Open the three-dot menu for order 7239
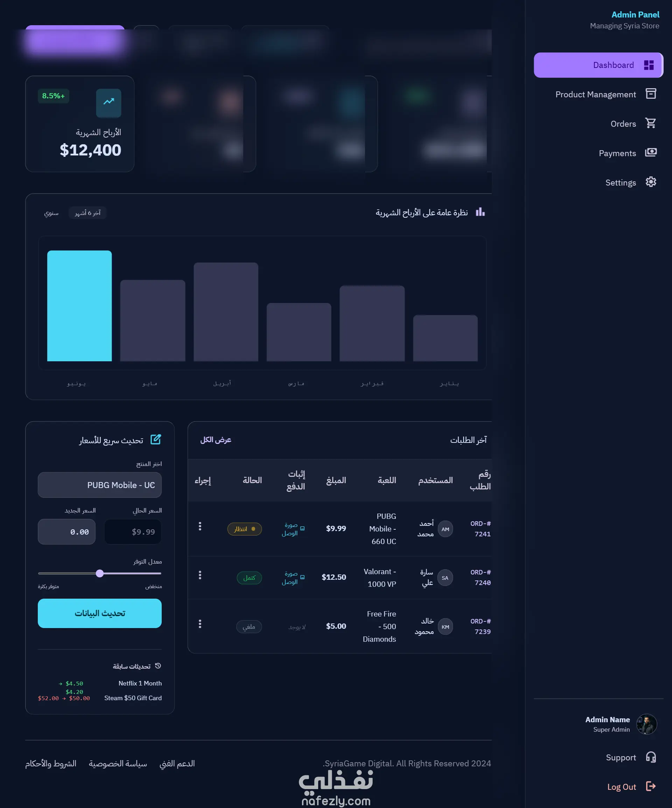Viewport: 672px width, 808px height. (x=199, y=624)
